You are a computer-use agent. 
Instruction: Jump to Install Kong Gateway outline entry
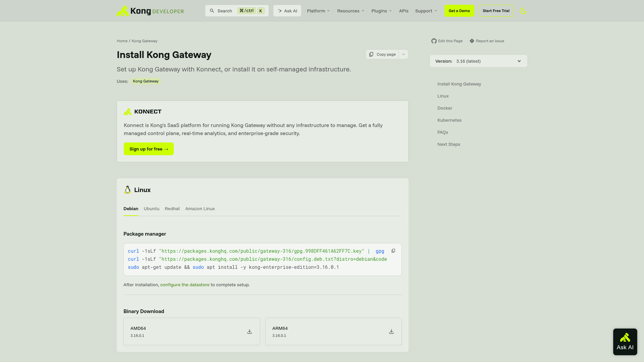click(x=459, y=84)
